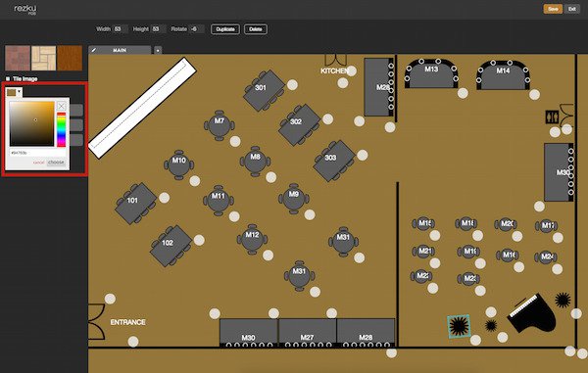Screen dimensions: 588x373
Task: Open the floor color swatch dropdown
Action: (15, 92)
